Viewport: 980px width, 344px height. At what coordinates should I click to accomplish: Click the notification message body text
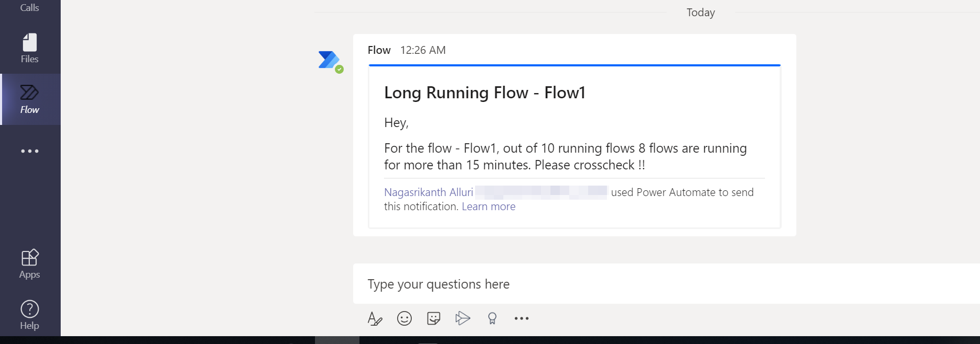[x=565, y=156]
